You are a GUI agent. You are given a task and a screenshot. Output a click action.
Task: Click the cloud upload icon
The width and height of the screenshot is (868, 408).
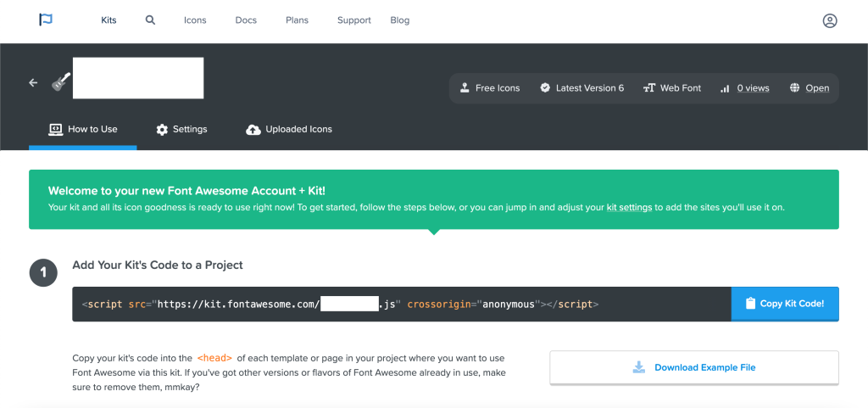tap(253, 130)
